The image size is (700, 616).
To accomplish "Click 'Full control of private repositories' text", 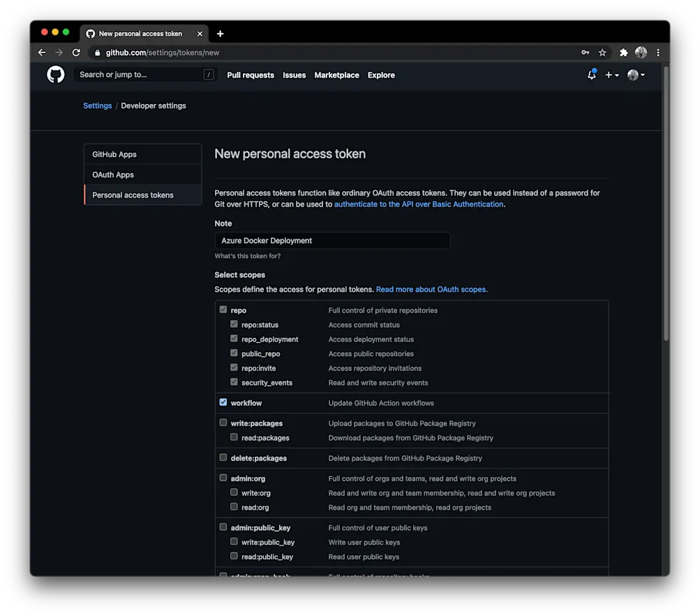I will pyautogui.click(x=383, y=310).
